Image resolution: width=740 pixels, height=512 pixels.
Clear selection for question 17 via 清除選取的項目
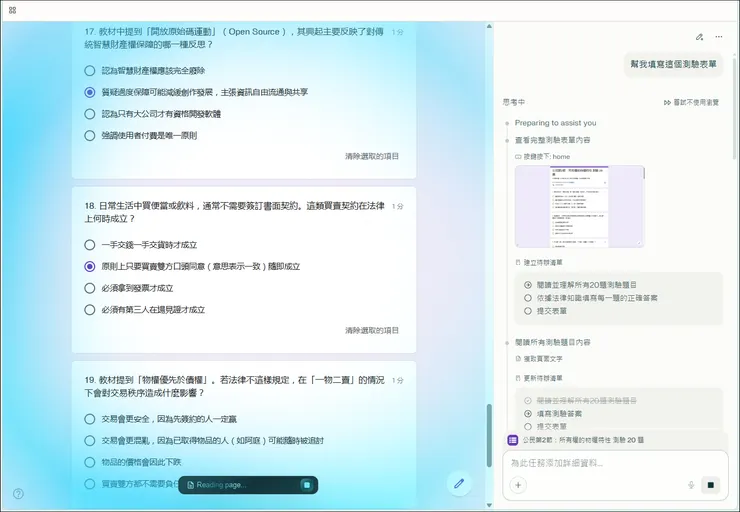[x=372, y=156]
